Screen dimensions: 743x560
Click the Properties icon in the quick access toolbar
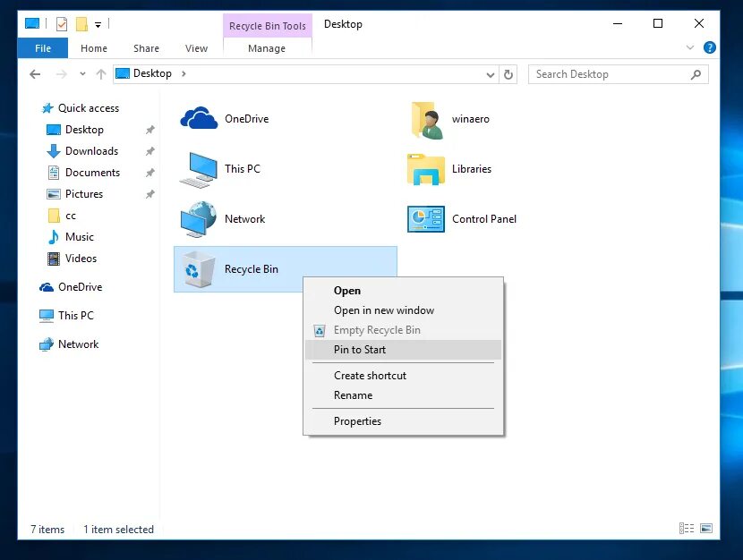pos(62,23)
